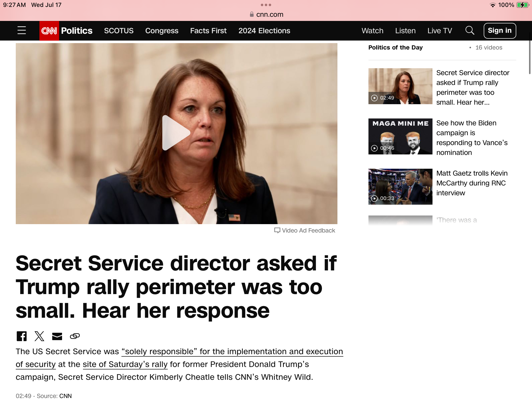Tap the battery status icon
This screenshot has width=532, height=399.
point(523,5)
